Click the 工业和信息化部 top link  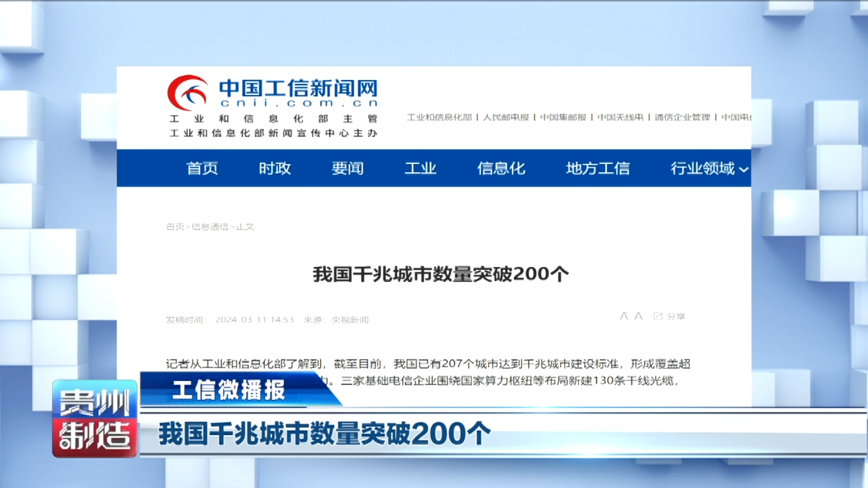pos(439,117)
